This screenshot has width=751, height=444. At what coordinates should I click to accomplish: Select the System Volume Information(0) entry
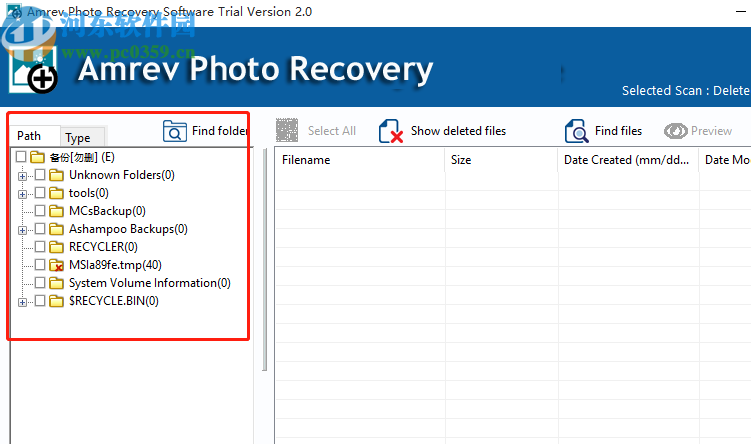point(149,283)
